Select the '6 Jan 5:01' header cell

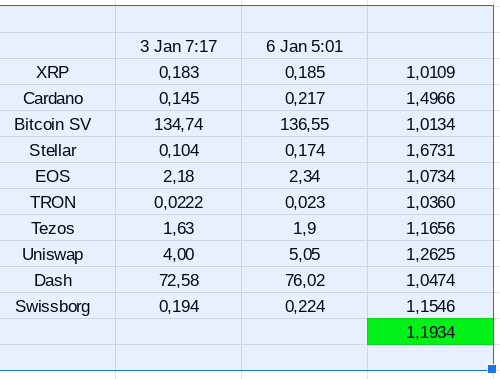[304, 46]
